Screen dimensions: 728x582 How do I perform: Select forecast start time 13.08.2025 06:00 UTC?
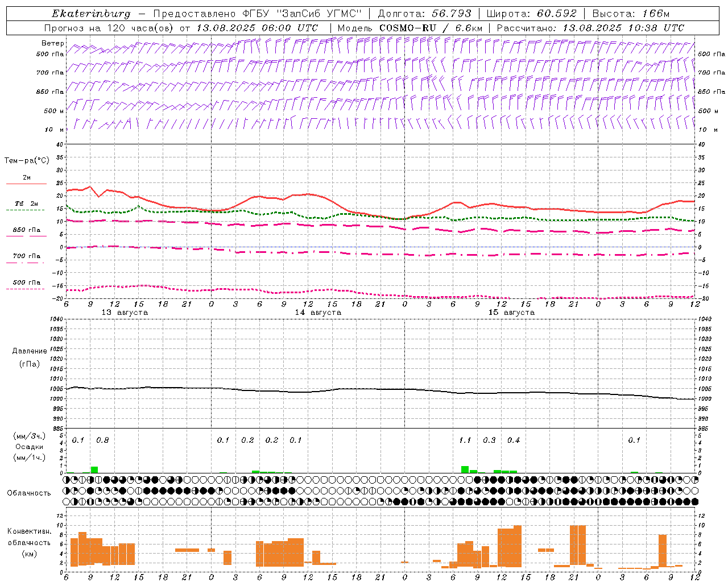click(257, 28)
